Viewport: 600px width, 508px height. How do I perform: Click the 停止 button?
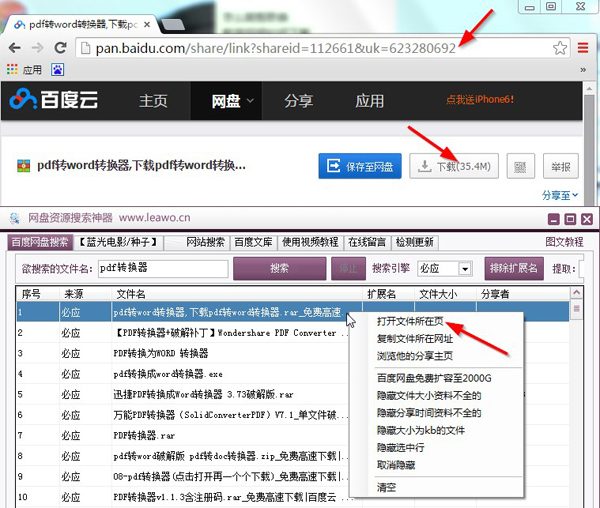(x=348, y=269)
